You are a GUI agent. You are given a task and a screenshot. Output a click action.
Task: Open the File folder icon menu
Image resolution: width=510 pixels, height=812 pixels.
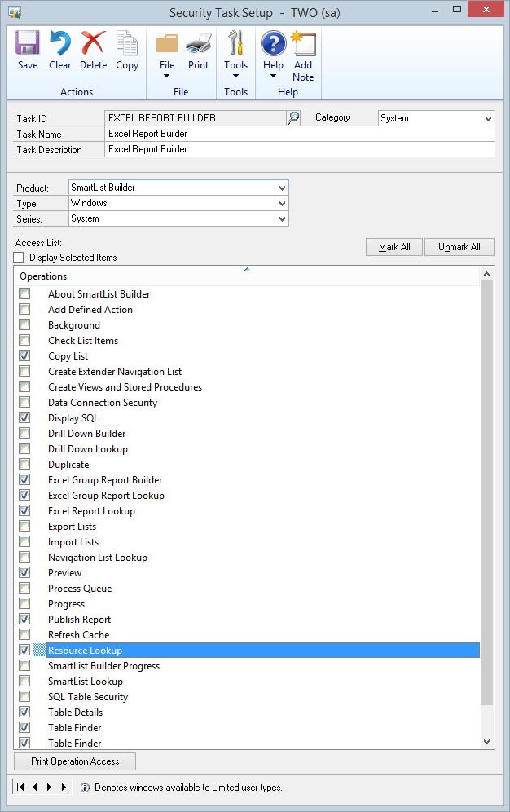pyautogui.click(x=166, y=43)
